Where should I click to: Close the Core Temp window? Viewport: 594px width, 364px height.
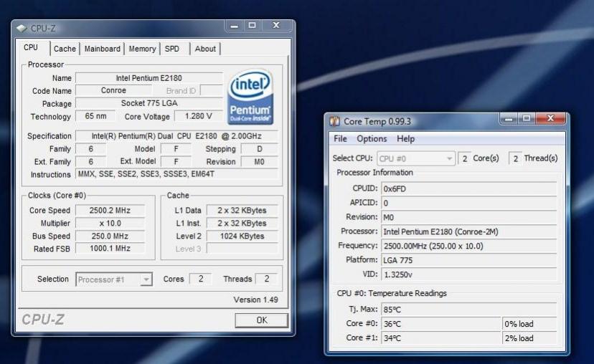[x=550, y=119]
